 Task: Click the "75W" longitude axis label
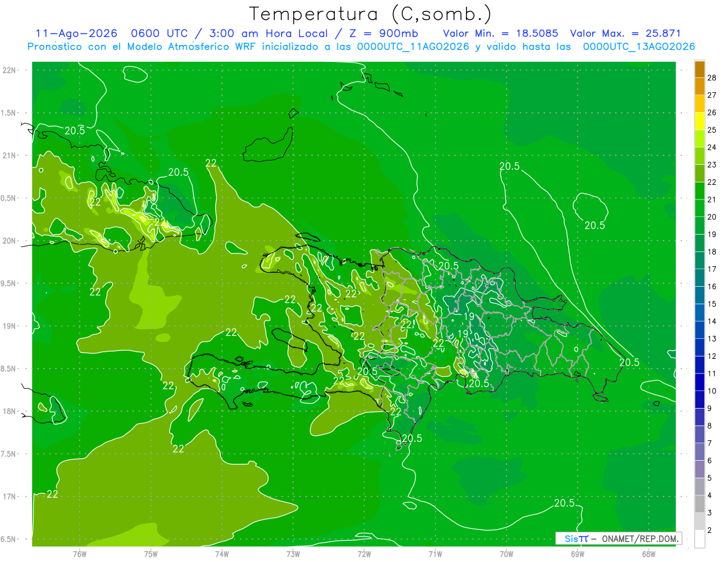click(x=151, y=554)
